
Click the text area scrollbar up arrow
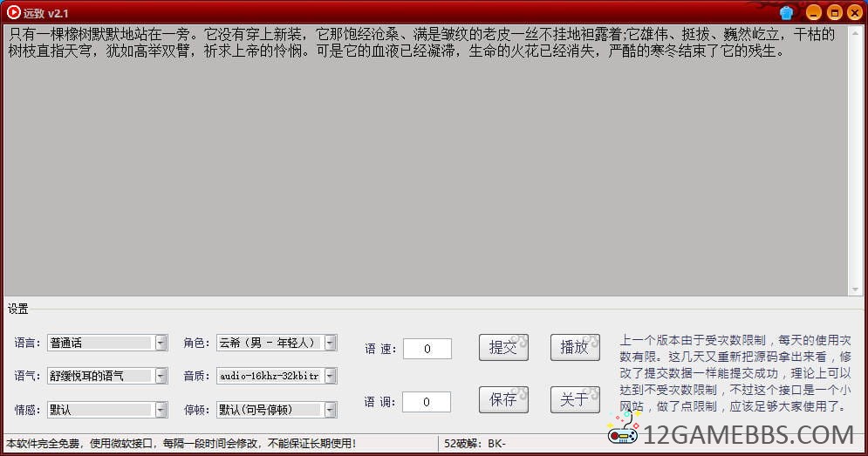pos(855,32)
